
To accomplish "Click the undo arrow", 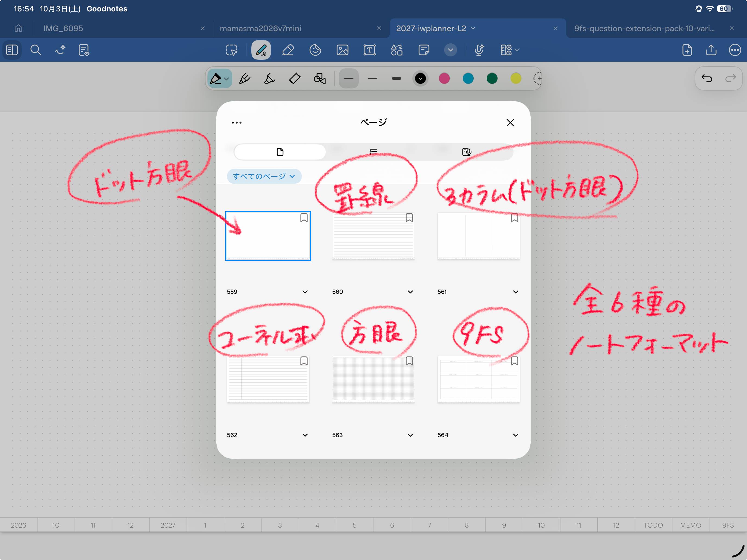I will pyautogui.click(x=707, y=78).
